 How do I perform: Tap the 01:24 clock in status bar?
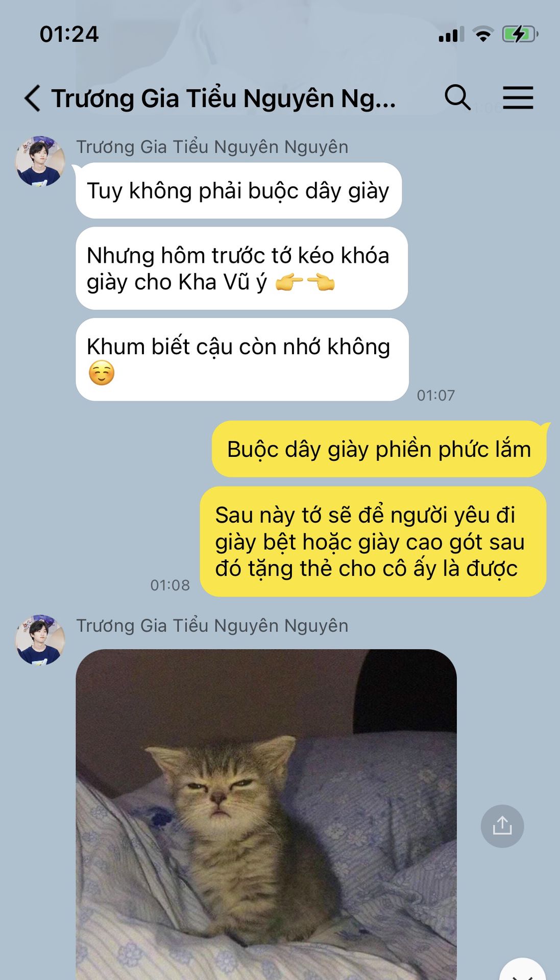pyautogui.click(x=69, y=34)
